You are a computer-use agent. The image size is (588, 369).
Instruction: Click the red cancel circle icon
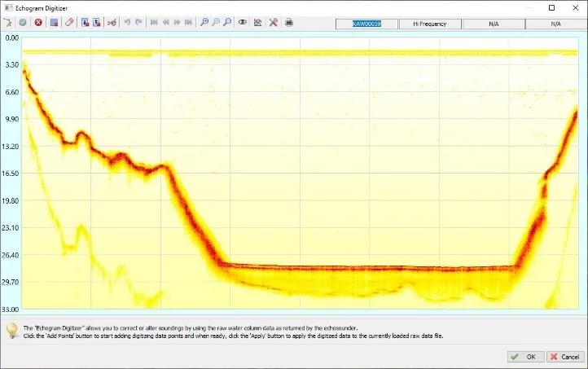click(x=38, y=23)
